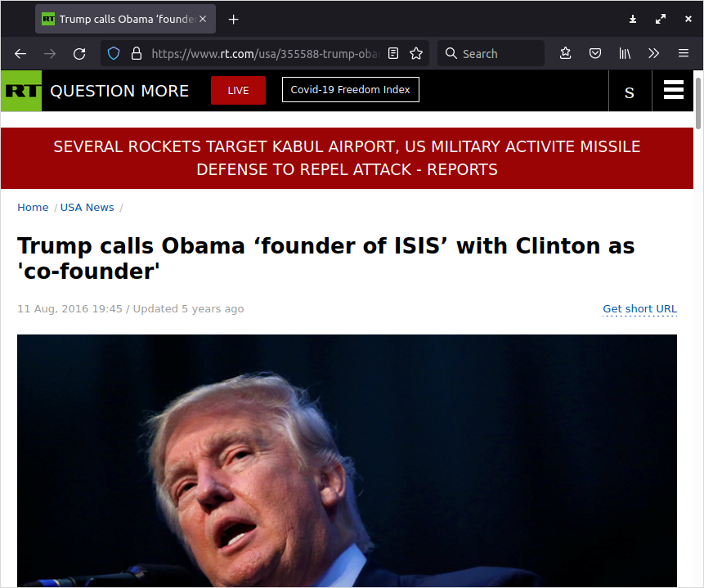Reload the current page

pos(79,54)
